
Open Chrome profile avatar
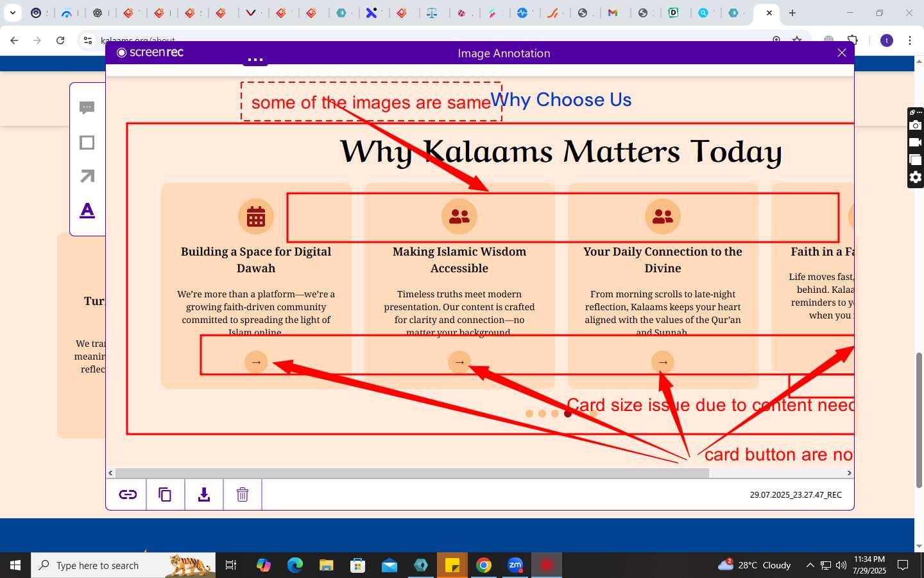887,40
